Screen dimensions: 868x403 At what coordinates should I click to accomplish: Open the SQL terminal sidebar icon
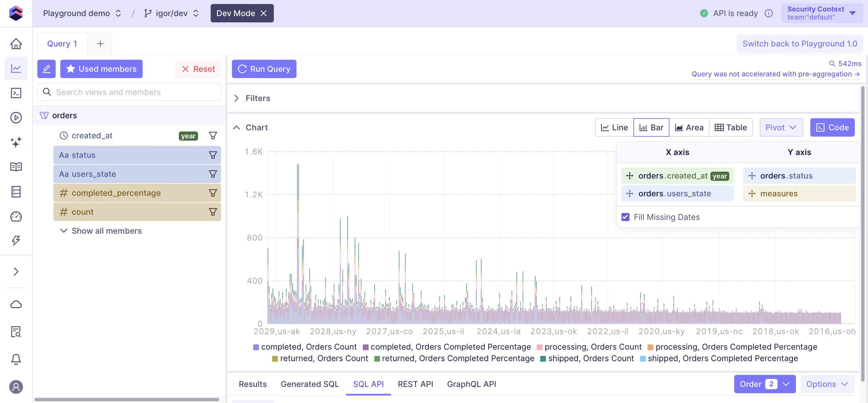[x=16, y=93]
